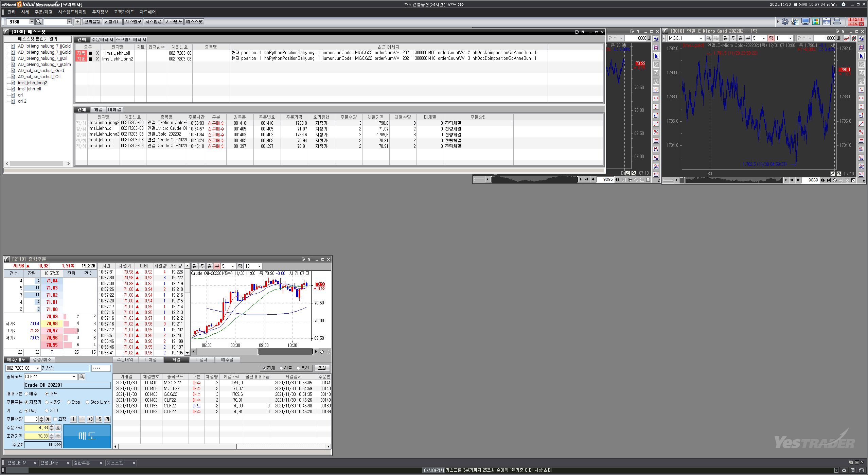The image size is (868, 475).
Task: Open settings gear in main toolbar
Action: [x=785, y=22]
